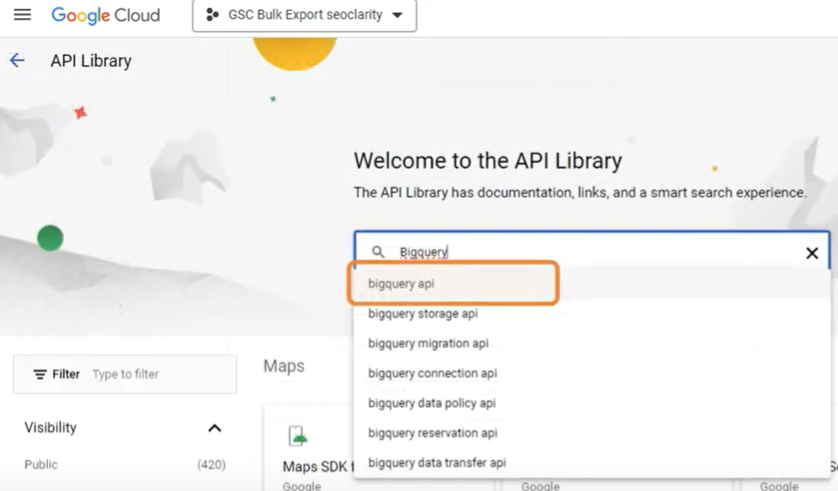Click the Maps SDK product icon
The height and width of the screenshot is (491, 838).
tap(297, 436)
